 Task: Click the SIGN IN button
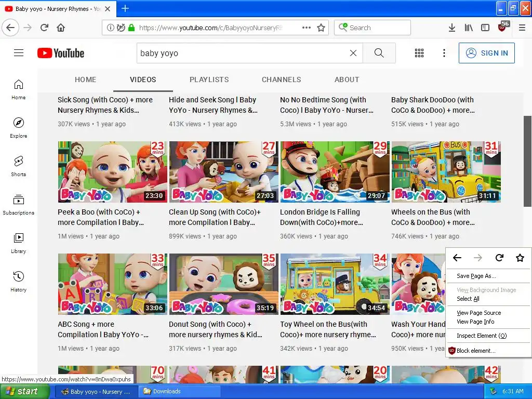pyautogui.click(x=486, y=53)
